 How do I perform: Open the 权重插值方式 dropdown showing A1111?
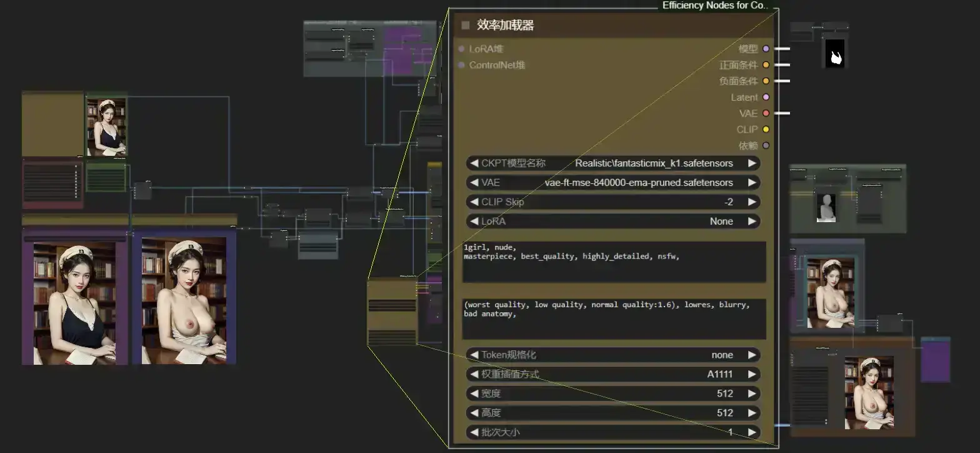(x=613, y=374)
